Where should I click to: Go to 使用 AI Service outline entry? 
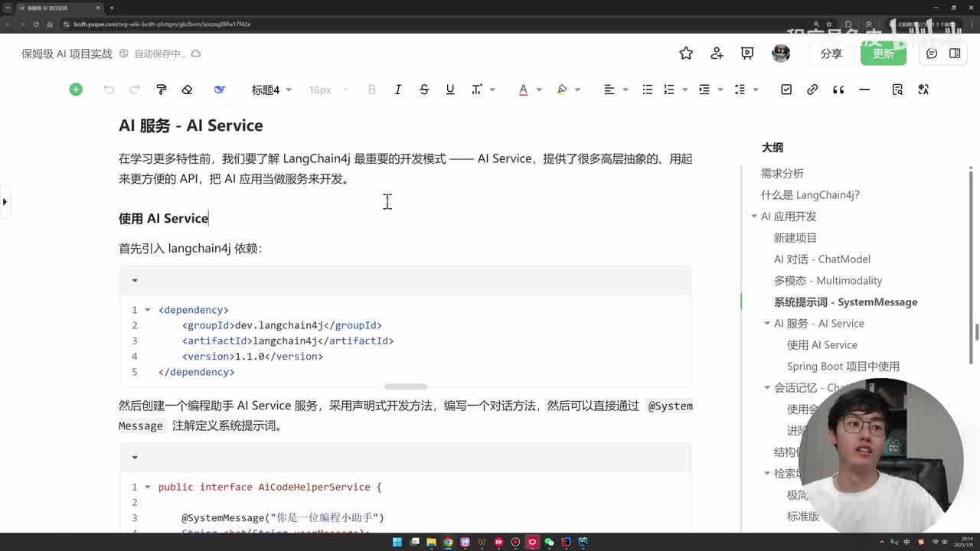pyautogui.click(x=822, y=345)
